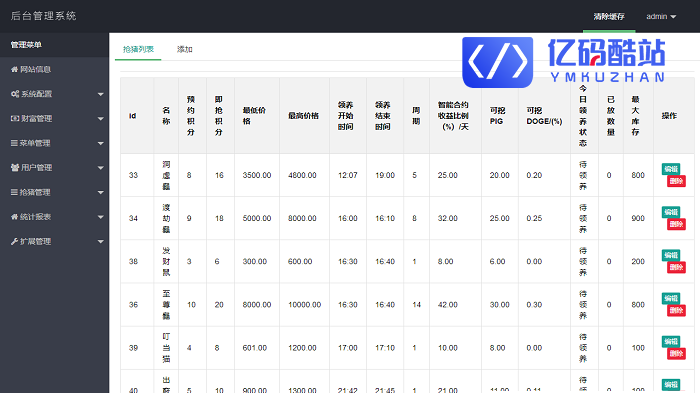The image size is (700, 393).
Task: Click the 统计报表 icon
Action: 14,217
